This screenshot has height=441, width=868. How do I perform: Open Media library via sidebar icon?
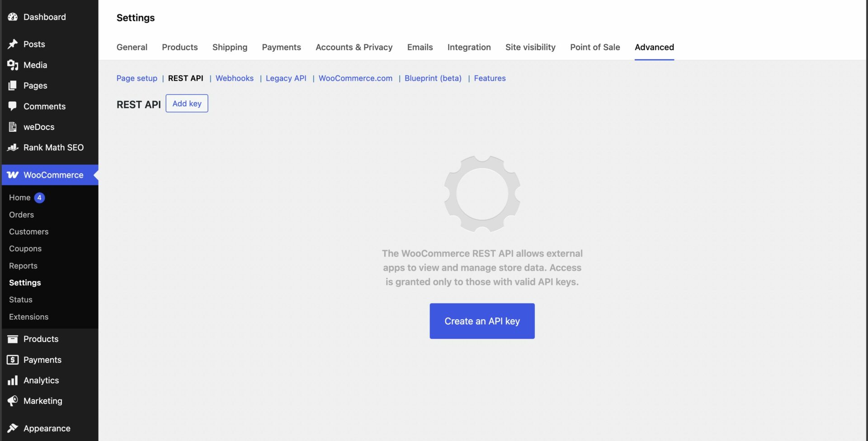[13, 65]
